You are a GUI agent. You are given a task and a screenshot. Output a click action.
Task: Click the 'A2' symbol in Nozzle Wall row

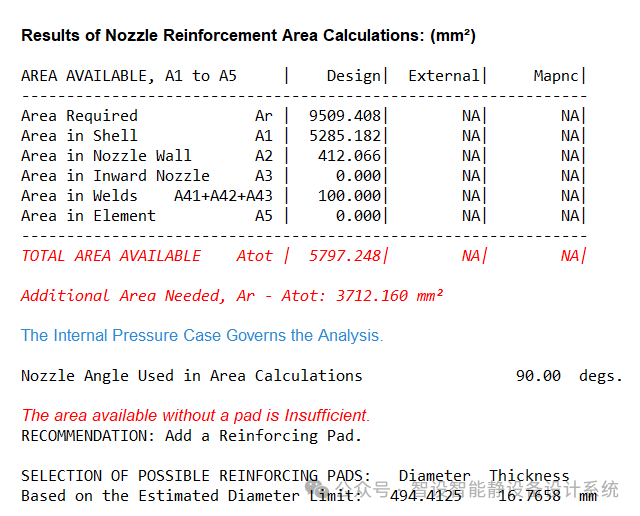264,156
